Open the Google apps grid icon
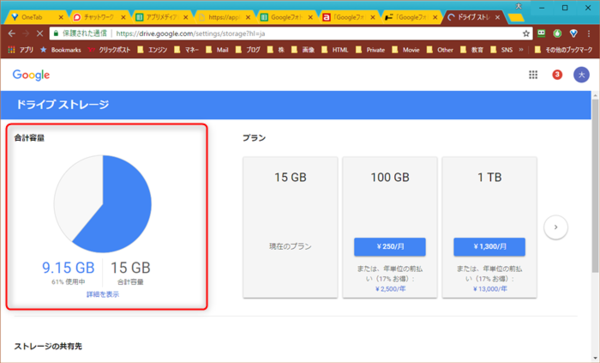This screenshot has height=363, width=600. click(x=533, y=75)
